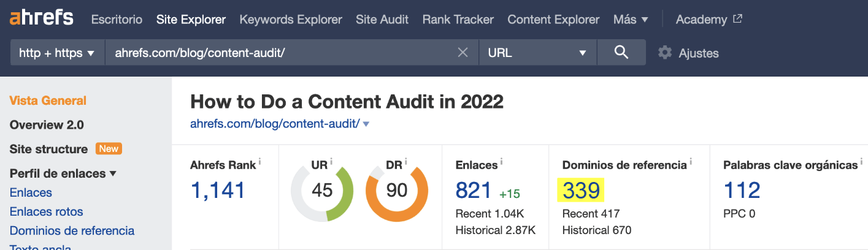Expand the Más dropdown menu
Viewport: 868px width, 250px height.
tap(631, 20)
